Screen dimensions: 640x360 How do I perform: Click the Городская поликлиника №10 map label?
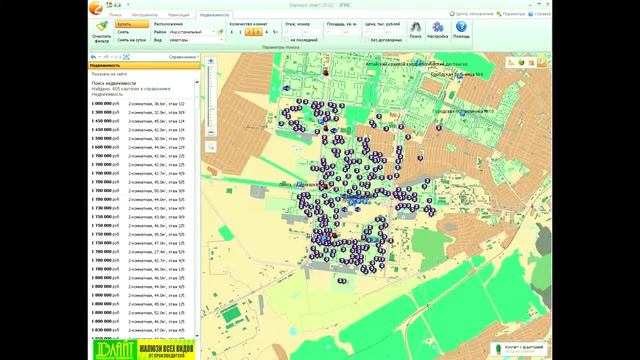463,111
